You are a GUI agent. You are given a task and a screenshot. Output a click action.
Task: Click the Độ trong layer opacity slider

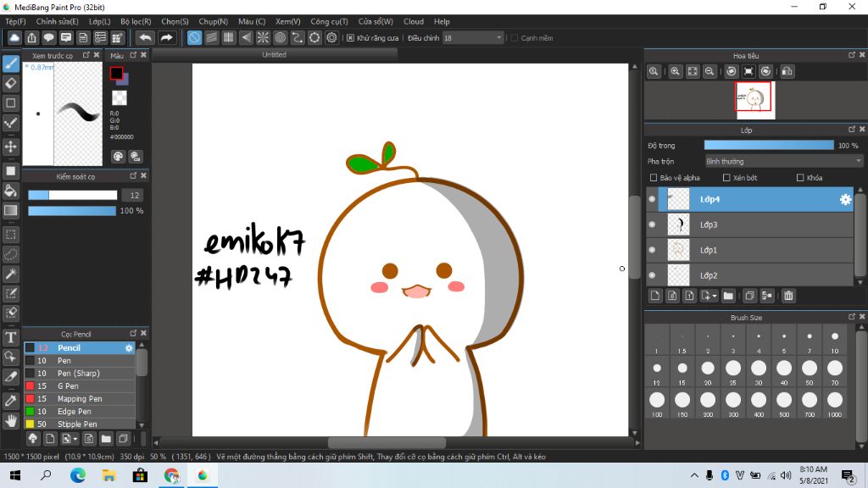768,146
